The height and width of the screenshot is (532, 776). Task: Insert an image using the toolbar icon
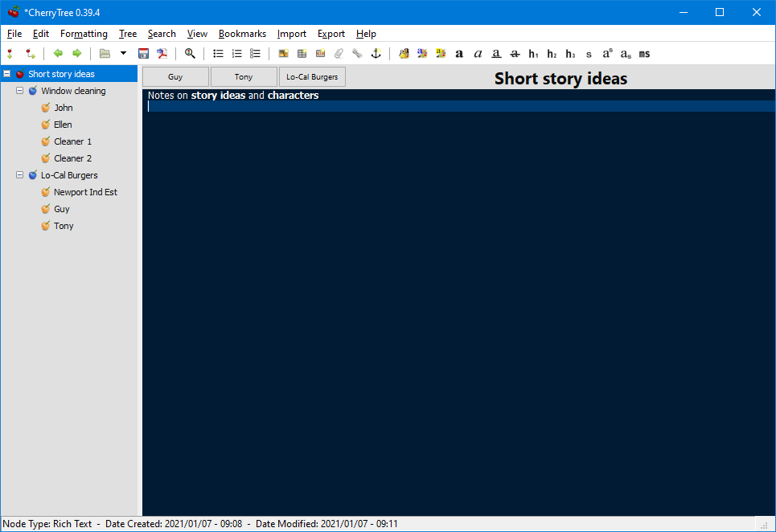(284, 53)
